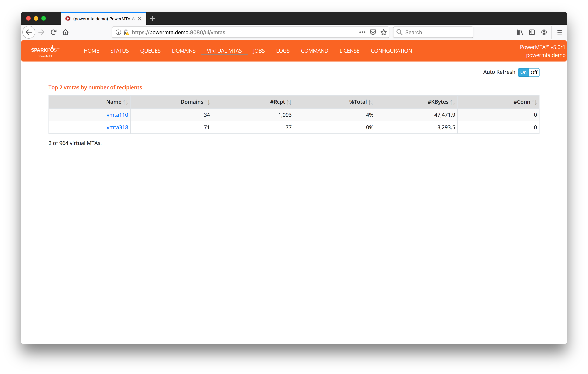Reload the page with refresh icon
This screenshot has height=374, width=588.
coord(53,32)
